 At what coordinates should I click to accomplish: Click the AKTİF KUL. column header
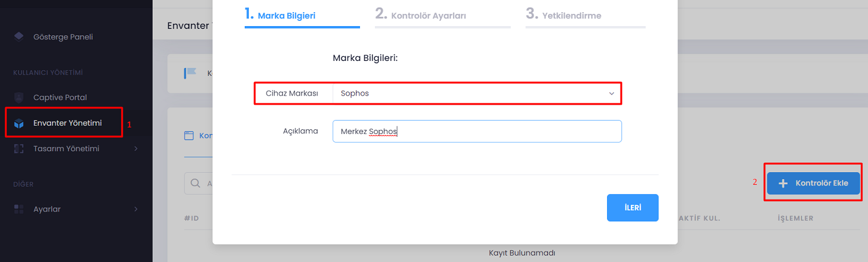click(x=702, y=218)
